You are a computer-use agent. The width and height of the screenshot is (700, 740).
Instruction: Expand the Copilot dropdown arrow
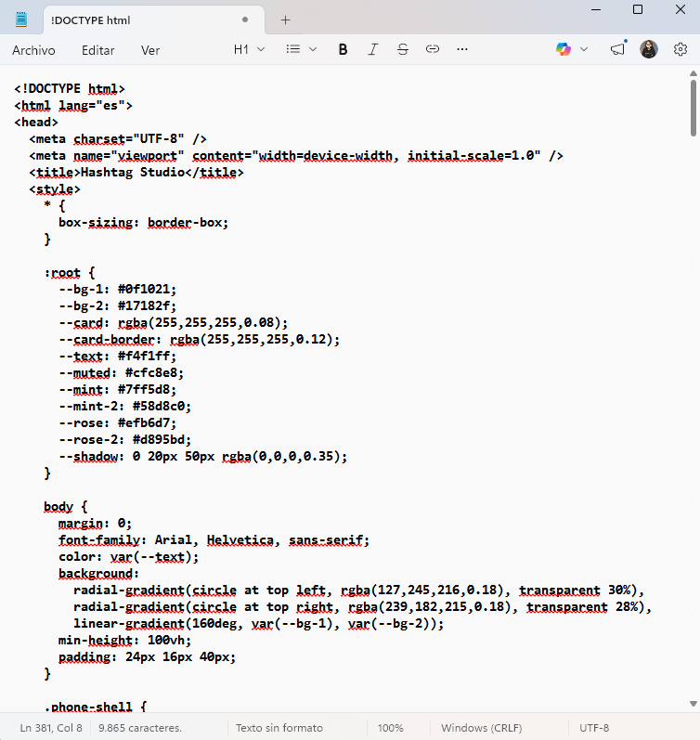click(x=584, y=49)
